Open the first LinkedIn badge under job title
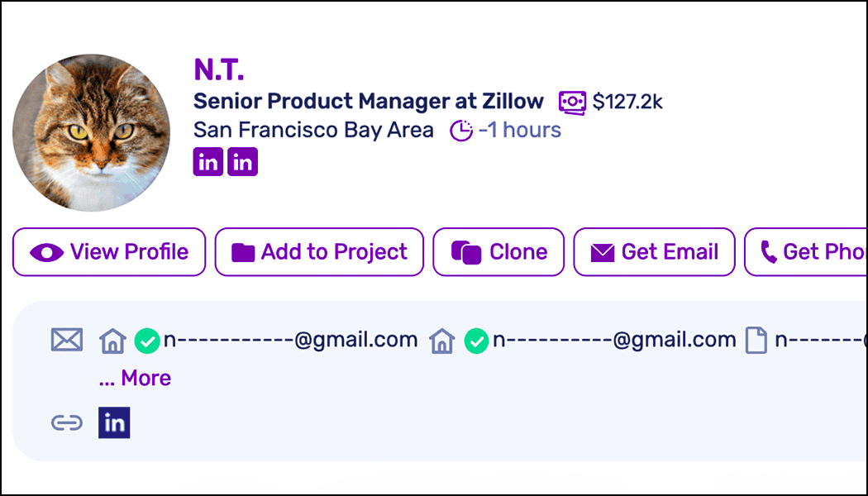The height and width of the screenshot is (496, 868). coord(207,161)
